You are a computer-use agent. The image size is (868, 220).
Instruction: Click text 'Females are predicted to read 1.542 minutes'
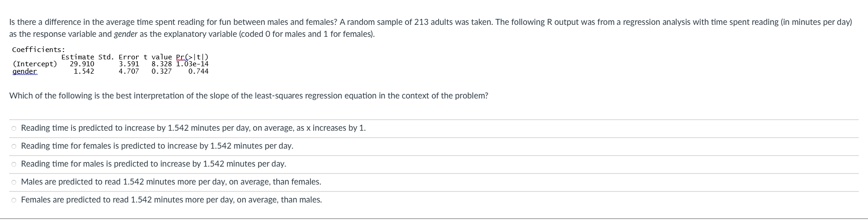click(171, 200)
